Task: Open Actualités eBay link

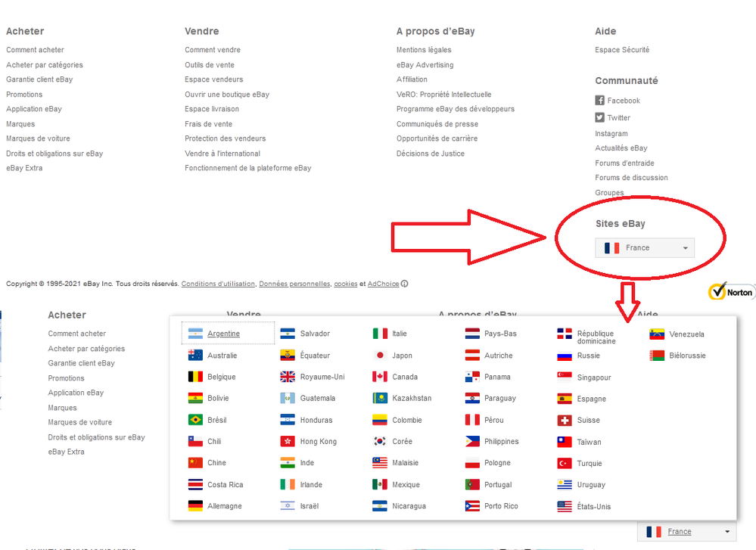Action: (x=621, y=148)
